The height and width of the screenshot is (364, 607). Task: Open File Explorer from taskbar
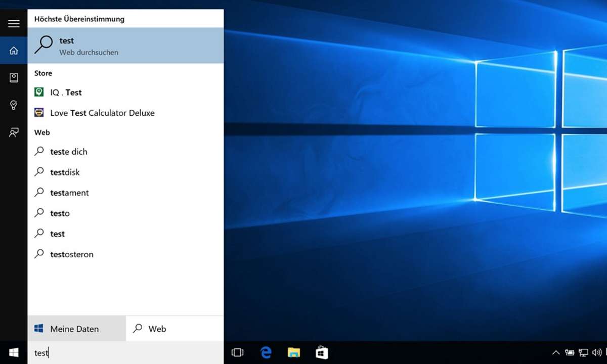pyautogui.click(x=294, y=352)
